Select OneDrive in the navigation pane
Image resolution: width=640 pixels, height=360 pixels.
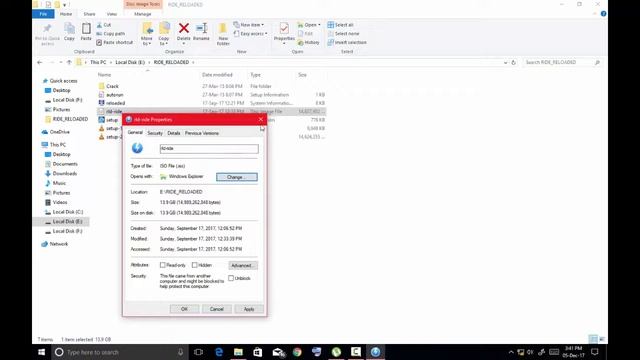click(60, 132)
